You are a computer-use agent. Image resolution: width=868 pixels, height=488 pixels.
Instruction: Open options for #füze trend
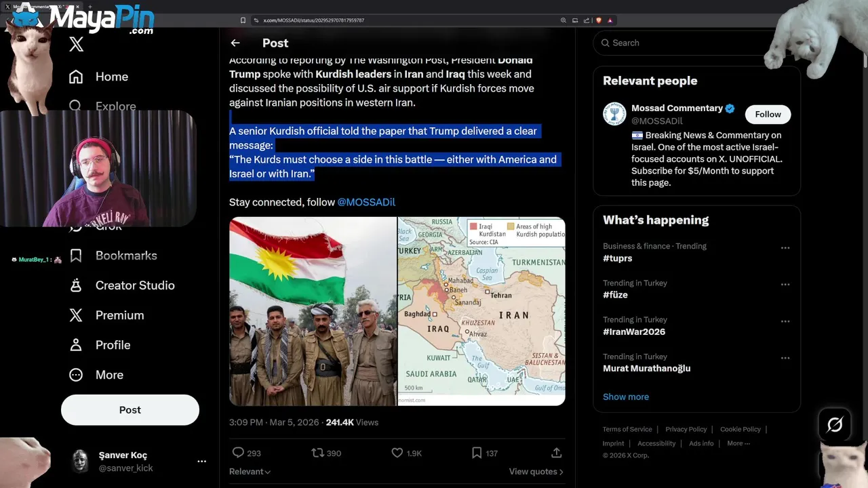pos(785,285)
